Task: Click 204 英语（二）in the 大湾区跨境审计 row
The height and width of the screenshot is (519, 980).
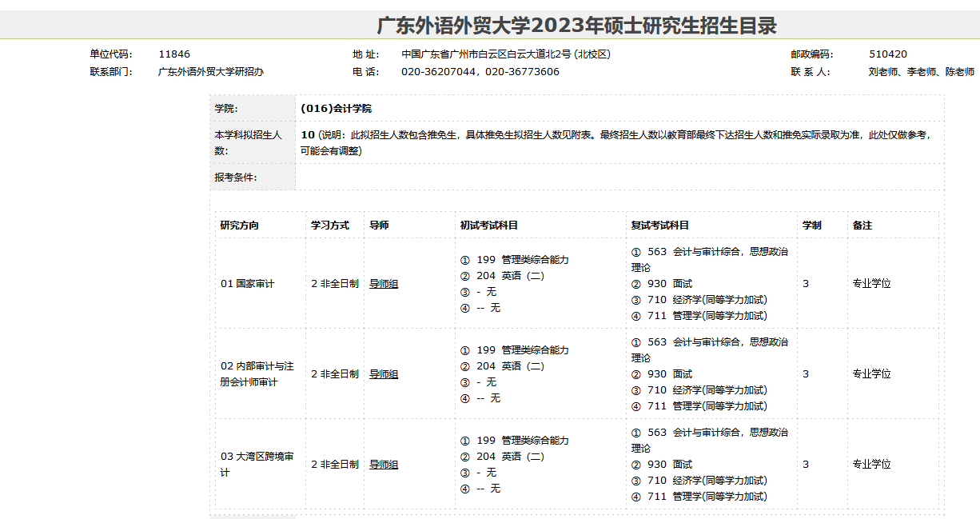Action: (x=503, y=457)
